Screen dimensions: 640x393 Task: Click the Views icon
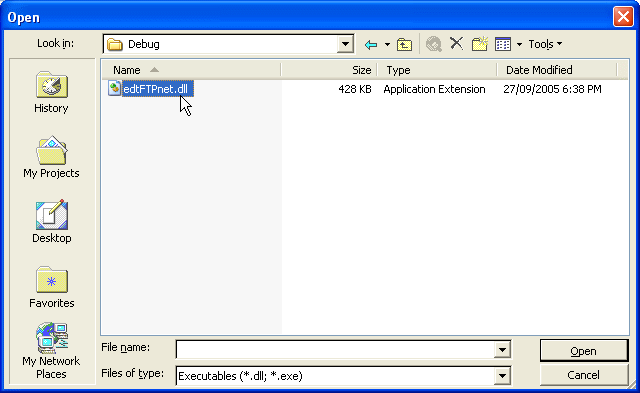[503, 44]
